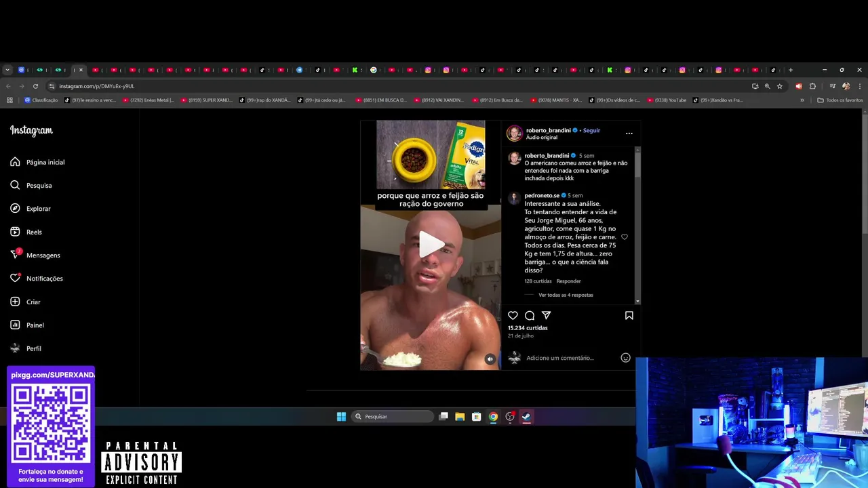The width and height of the screenshot is (868, 488).
Task: Reload the page
Action: coord(35,86)
